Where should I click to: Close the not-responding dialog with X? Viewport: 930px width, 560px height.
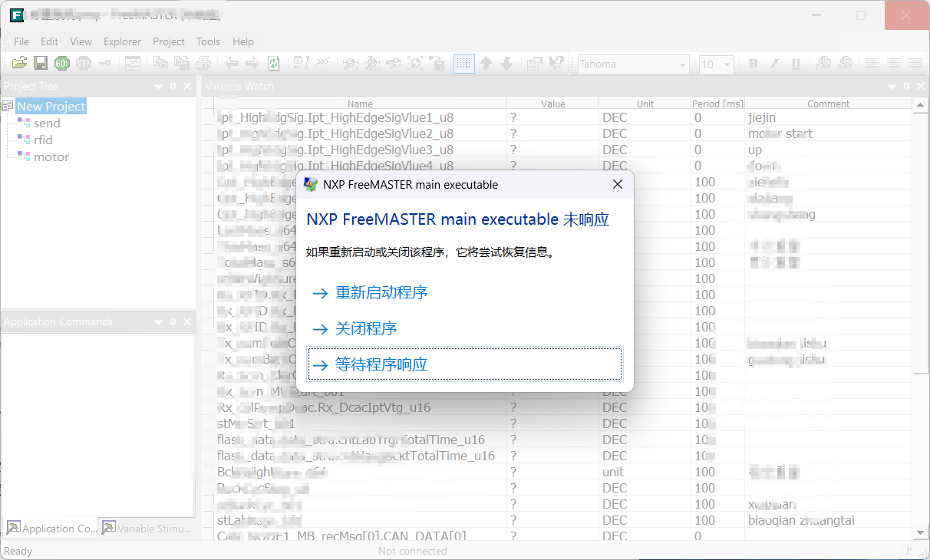(618, 184)
